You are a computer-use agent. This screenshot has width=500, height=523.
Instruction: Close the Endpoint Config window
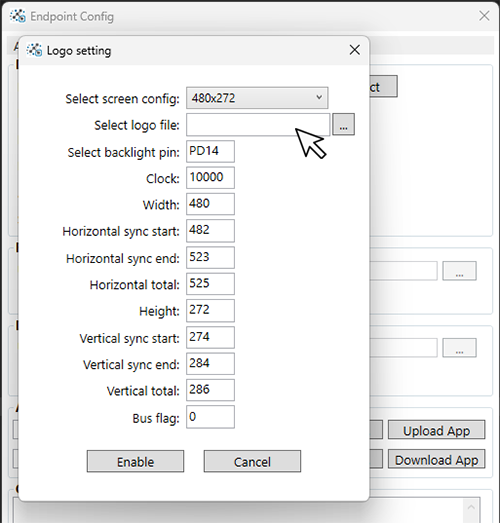(484, 16)
